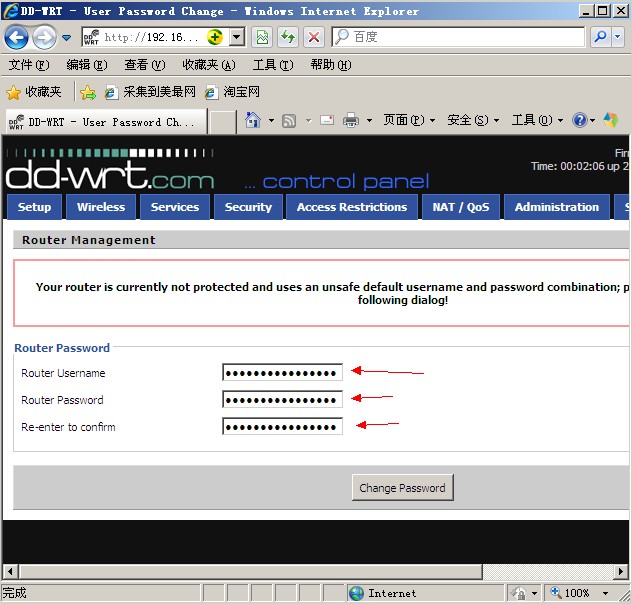
Task: Click the horizontal scrollbar left arrow
Action: pos(10,571)
